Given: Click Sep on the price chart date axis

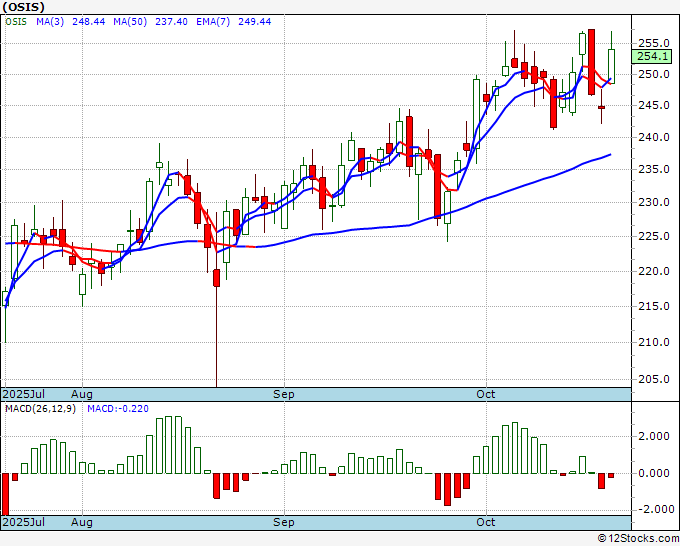Looking at the screenshot, I should [284, 394].
